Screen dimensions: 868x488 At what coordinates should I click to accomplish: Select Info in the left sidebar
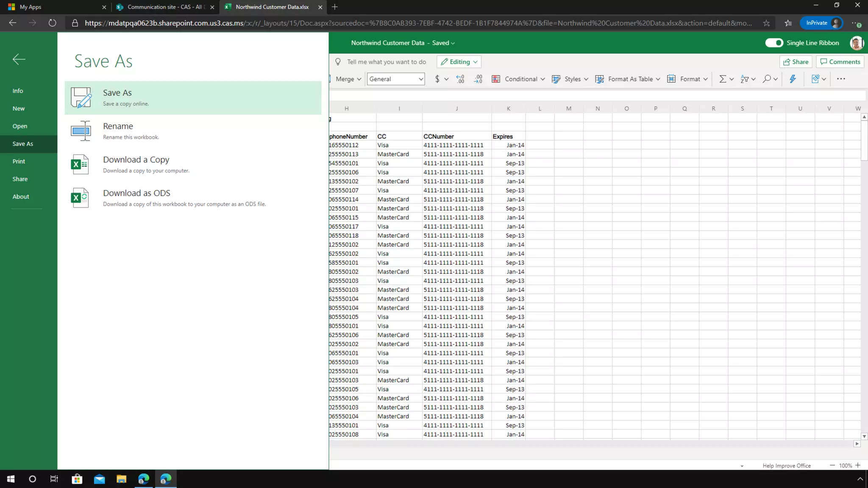pos(18,91)
